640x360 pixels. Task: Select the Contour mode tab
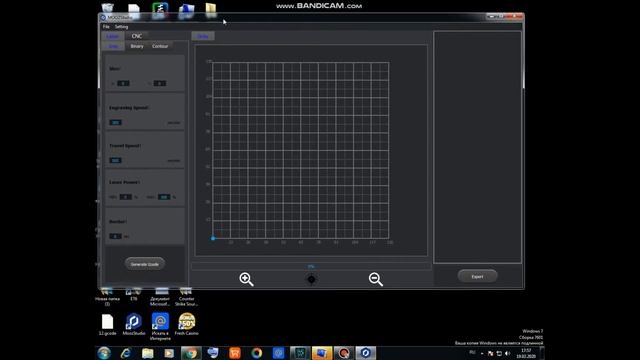160,46
